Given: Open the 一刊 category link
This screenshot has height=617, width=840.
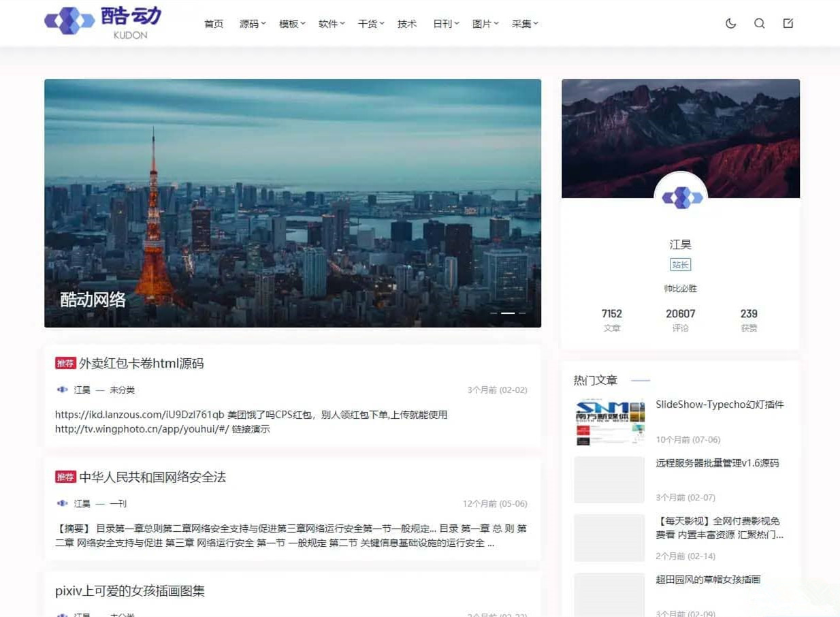Looking at the screenshot, I should 118,504.
